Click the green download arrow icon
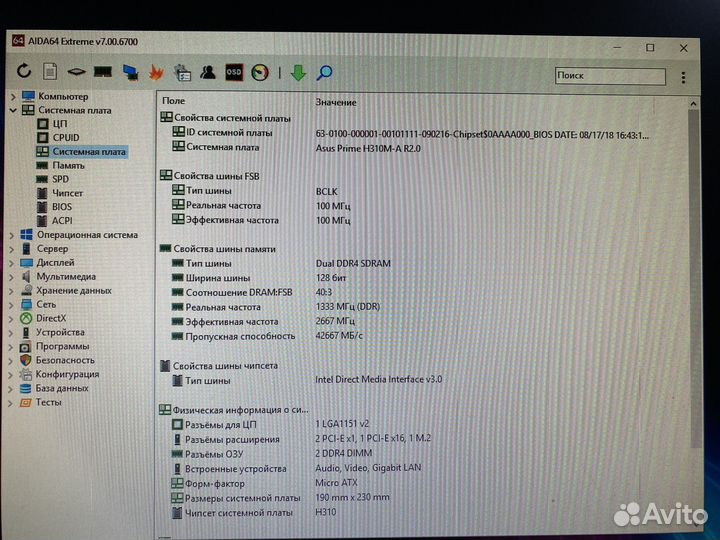This screenshot has width=720, height=540. [298, 73]
